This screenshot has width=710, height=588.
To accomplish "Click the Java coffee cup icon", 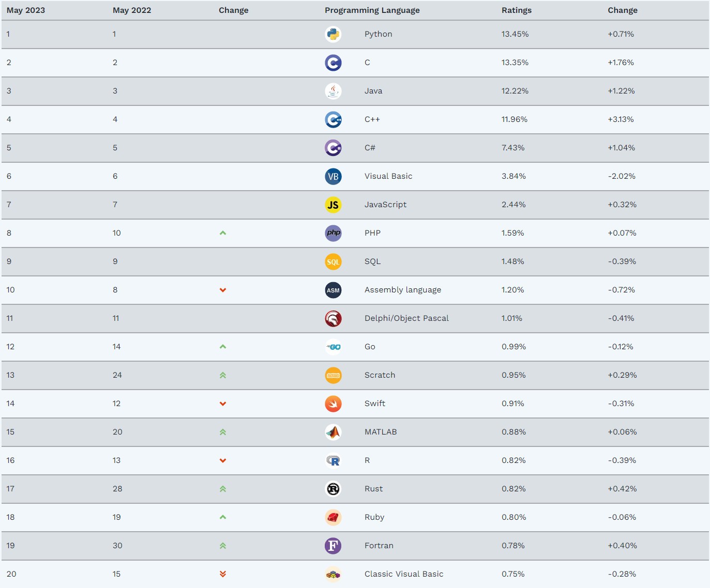I will point(333,91).
